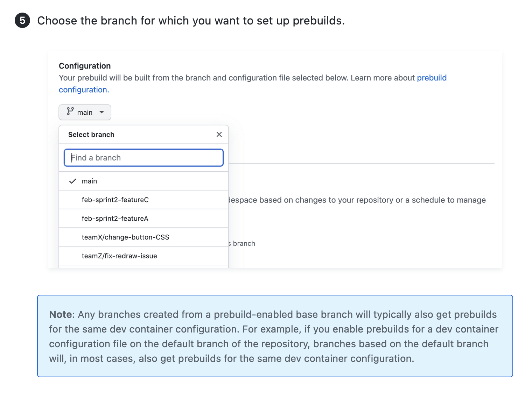Pick the teamZ/fix-redraw-issue branch

pyautogui.click(x=119, y=256)
